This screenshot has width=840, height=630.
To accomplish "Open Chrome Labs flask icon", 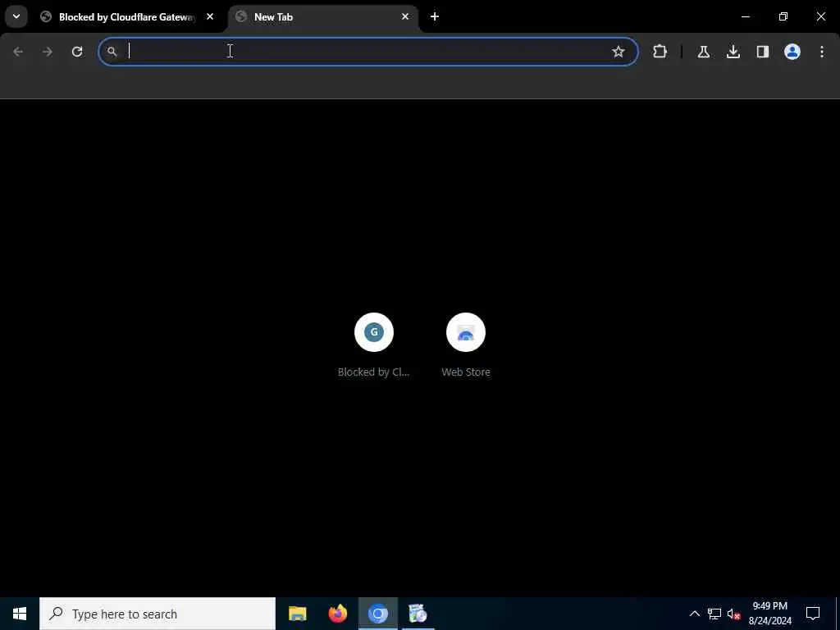I will 703,52.
